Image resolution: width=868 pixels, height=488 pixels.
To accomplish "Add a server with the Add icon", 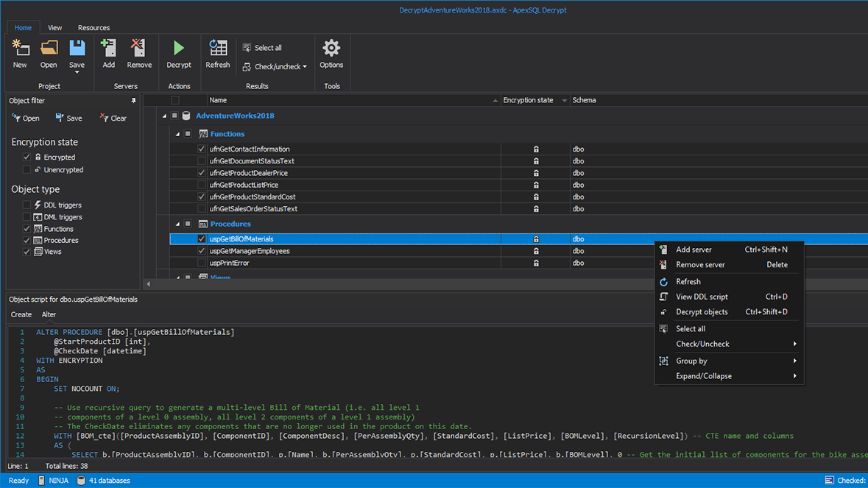I will pyautogui.click(x=108, y=48).
